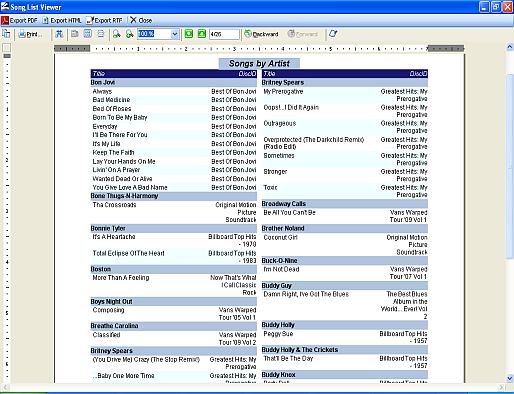Click the song Classified
Image resolution: width=514 pixels, height=394 pixels.
pos(106,335)
